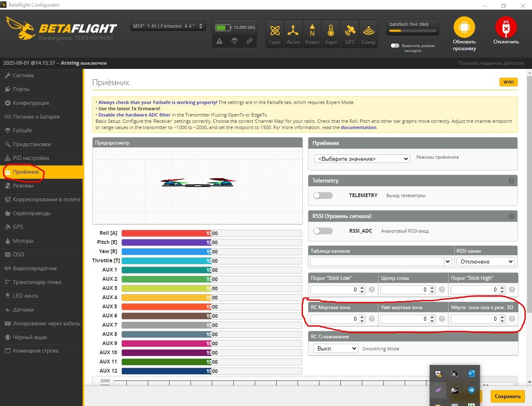This screenshot has width=532, height=406.
Task: Click the Compass sensor icon
Action: 312,30
